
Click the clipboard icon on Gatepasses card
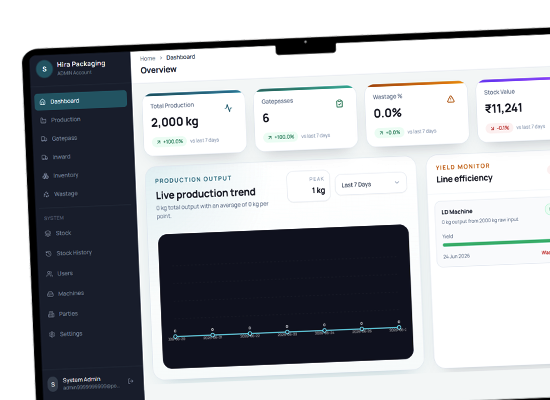coord(339,104)
